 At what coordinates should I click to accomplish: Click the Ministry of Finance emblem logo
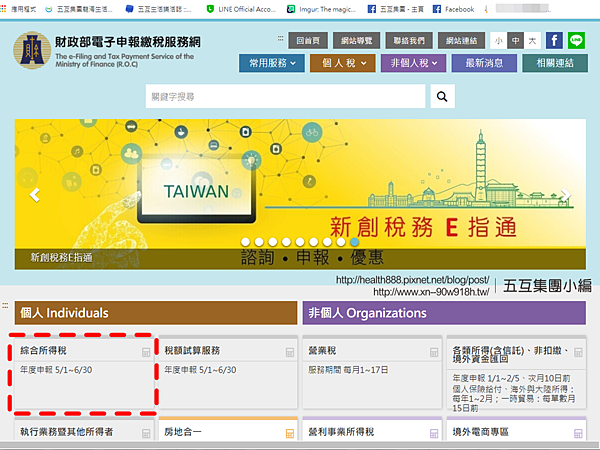tap(32, 51)
